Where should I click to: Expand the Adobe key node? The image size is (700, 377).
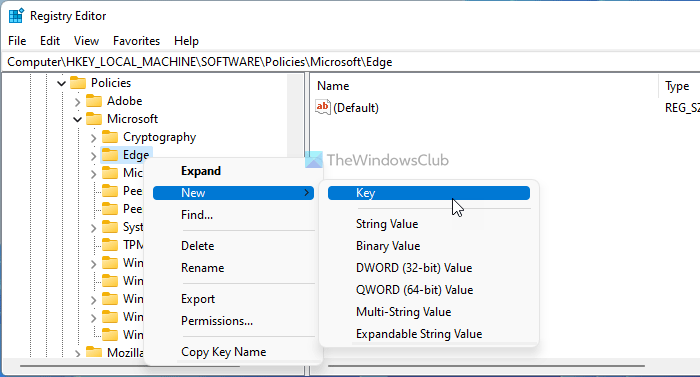pos(77,102)
